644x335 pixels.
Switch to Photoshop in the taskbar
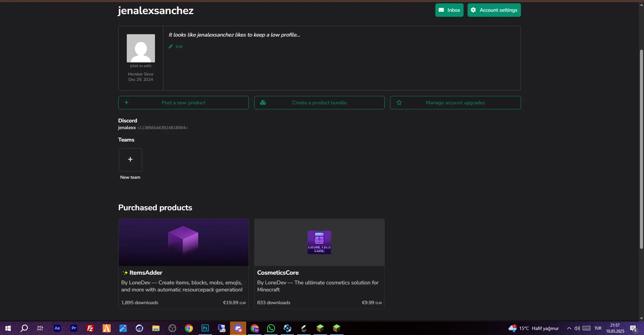point(205,328)
